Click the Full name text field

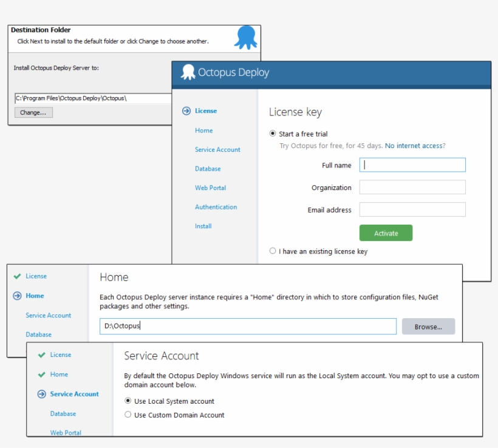(x=412, y=165)
